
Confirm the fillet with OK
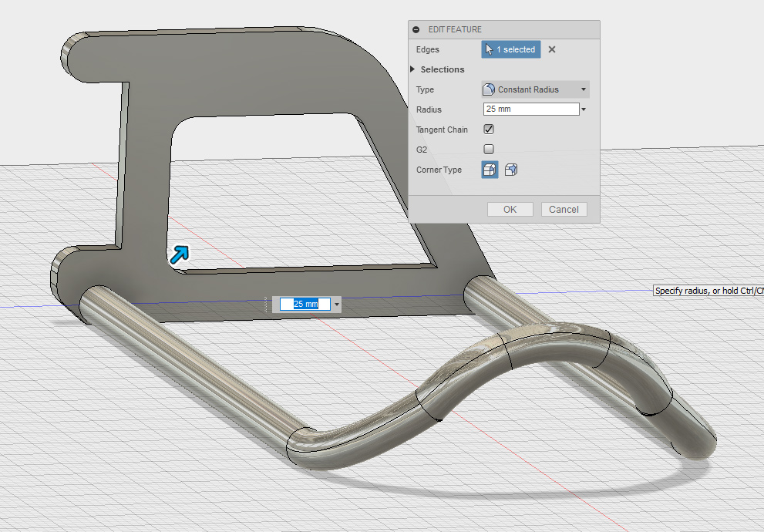click(510, 209)
